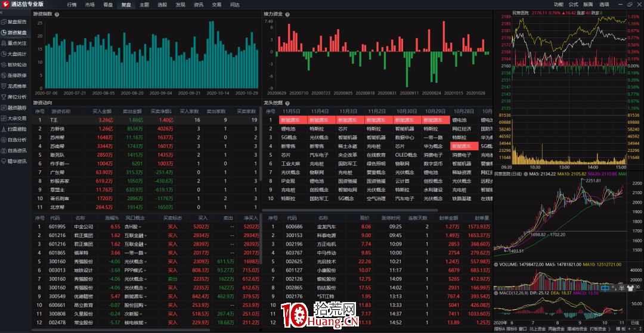Screen dimensions: 644x333
Task: Toggle the MACD indicator collapse circle
Action: click(x=496, y=293)
